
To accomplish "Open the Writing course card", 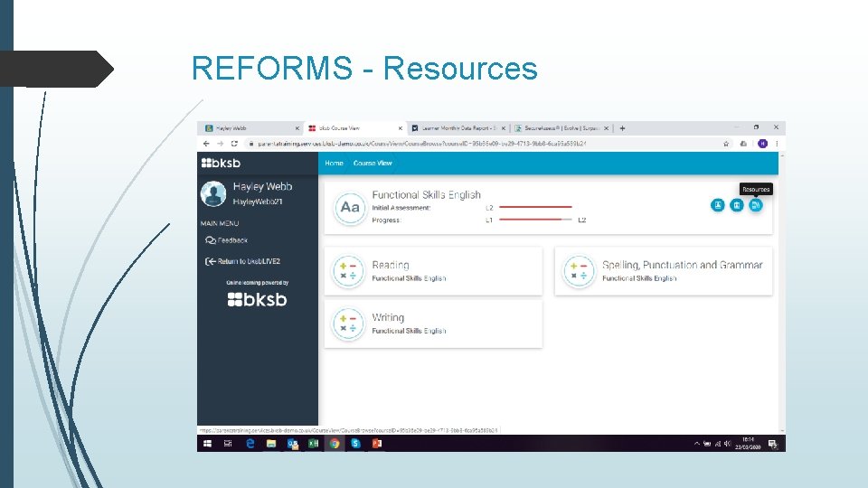I will pyautogui.click(x=433, y=324).
